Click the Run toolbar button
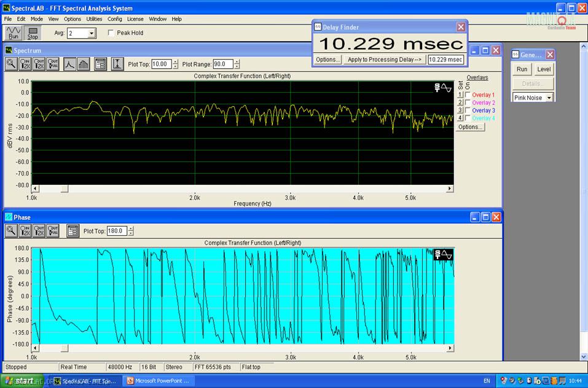This screenshot has width=588, height=388. (14, 33)
